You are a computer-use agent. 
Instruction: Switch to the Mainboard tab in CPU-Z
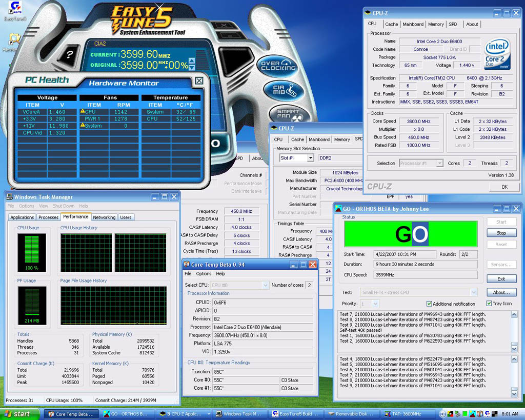click(x=413, y=24)
